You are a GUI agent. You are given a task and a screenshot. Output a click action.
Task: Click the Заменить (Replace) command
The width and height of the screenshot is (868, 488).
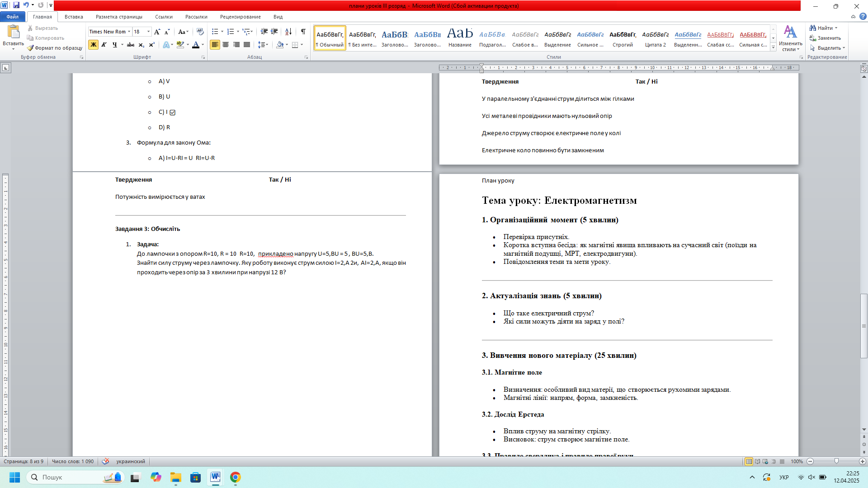pos(826,38)
